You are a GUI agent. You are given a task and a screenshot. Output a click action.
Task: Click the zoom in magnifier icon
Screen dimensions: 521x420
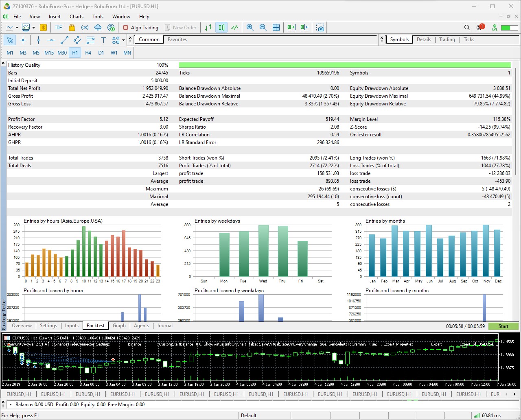pos(250,28)
